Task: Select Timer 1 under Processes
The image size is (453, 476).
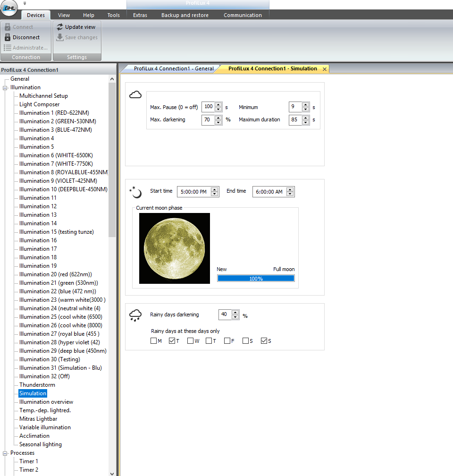Action: coord(29,461)
